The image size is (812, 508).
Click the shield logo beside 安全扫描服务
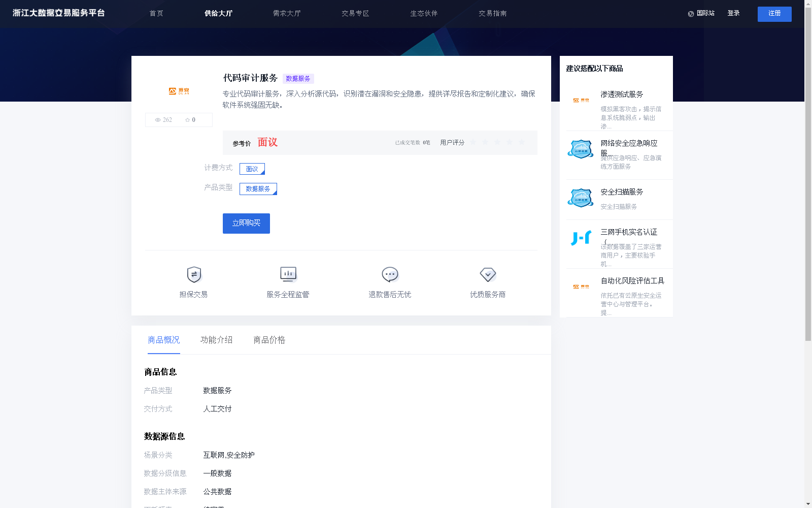pyautogui.click(x=581, y=198)
